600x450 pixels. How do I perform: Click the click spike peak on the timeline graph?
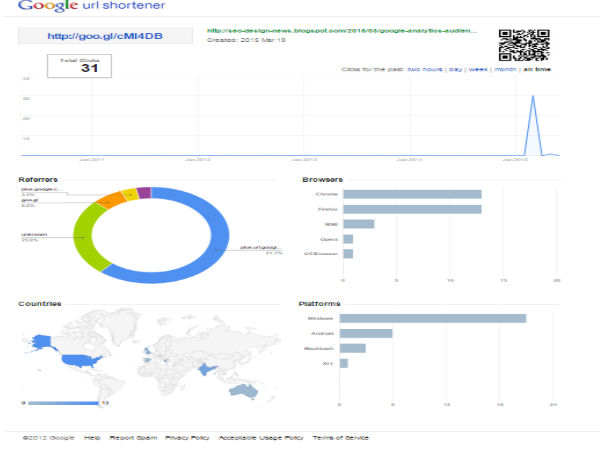point(533,96)
